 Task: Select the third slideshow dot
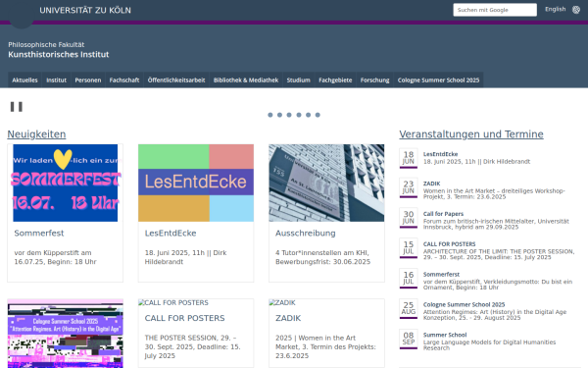tap(289, 115)
